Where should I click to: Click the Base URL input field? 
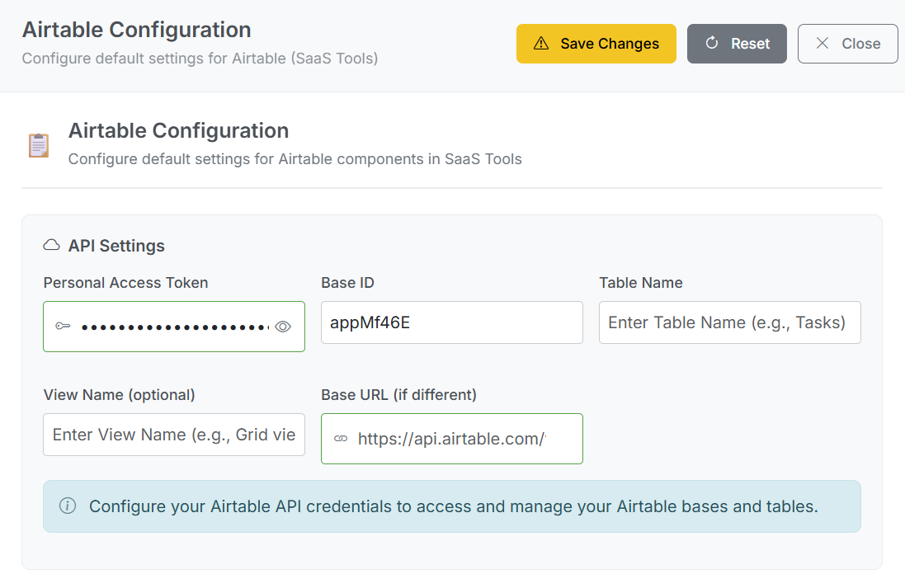coord(452,439)
